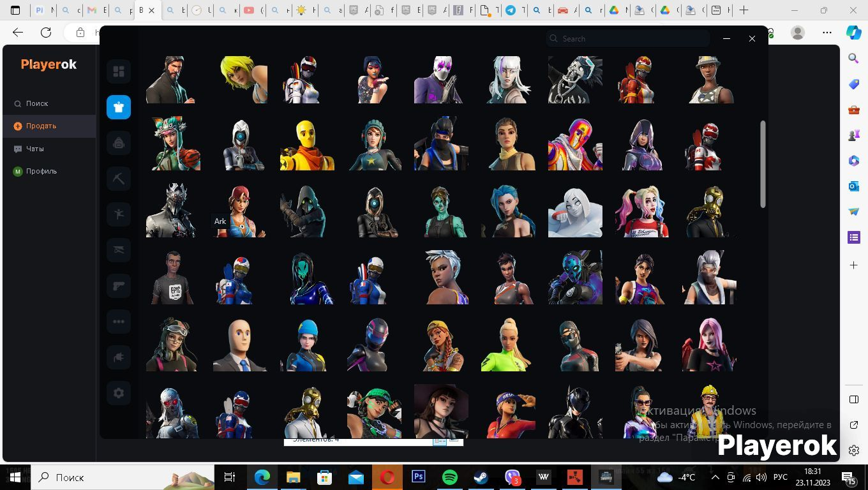Pick the bald man in suit skin
Screen dimensions: 868x490
coord(240,345)
